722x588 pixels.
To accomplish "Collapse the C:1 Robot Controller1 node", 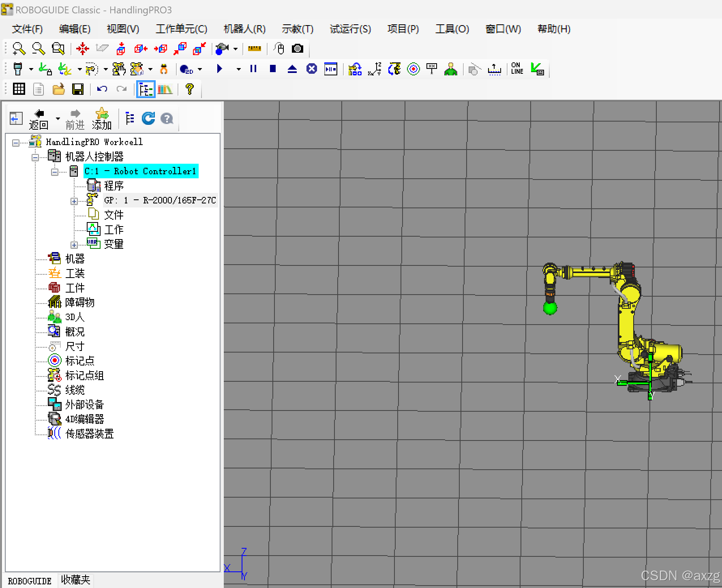I will [x=55, y=172].
